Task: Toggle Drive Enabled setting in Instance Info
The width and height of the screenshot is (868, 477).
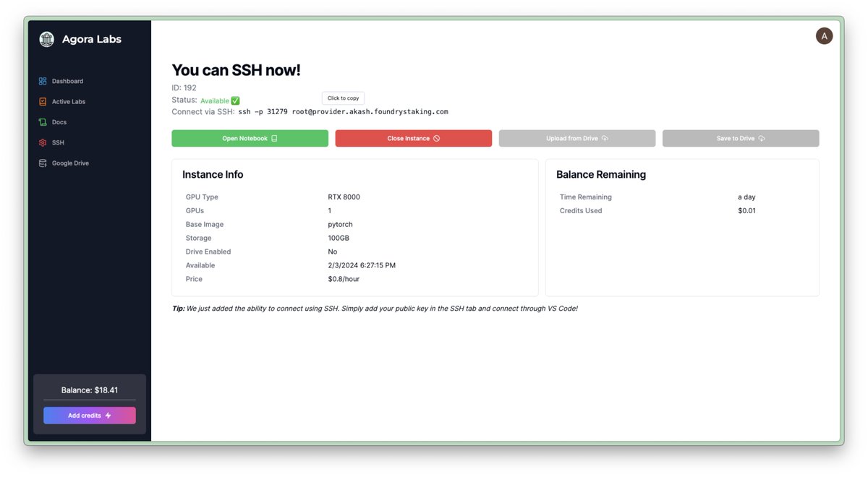Action: point(208,251)
